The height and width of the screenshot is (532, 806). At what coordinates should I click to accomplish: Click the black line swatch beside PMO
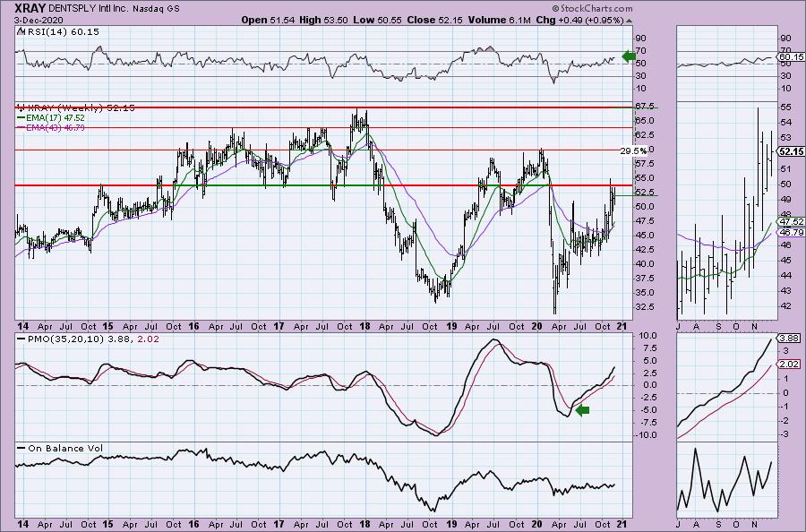(x=21, y=339)
